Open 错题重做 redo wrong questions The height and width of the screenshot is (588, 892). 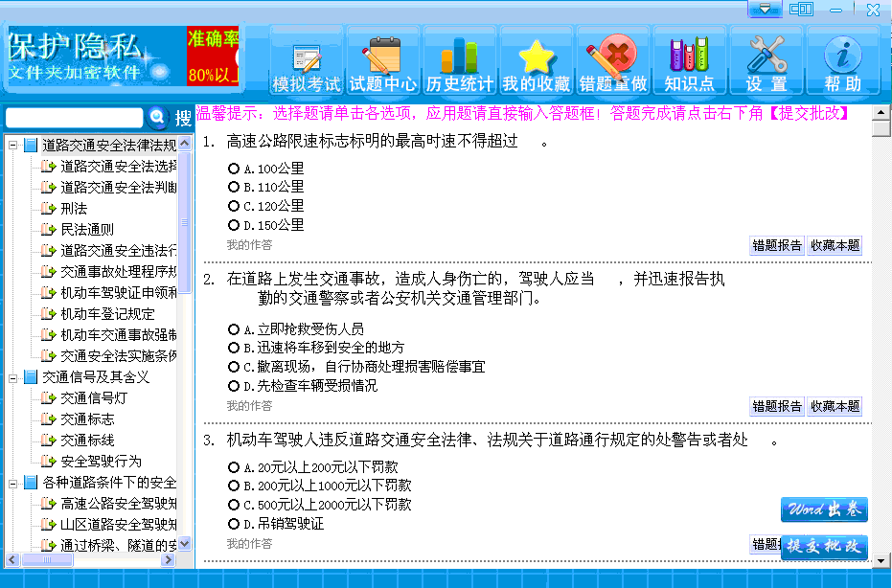612,60
